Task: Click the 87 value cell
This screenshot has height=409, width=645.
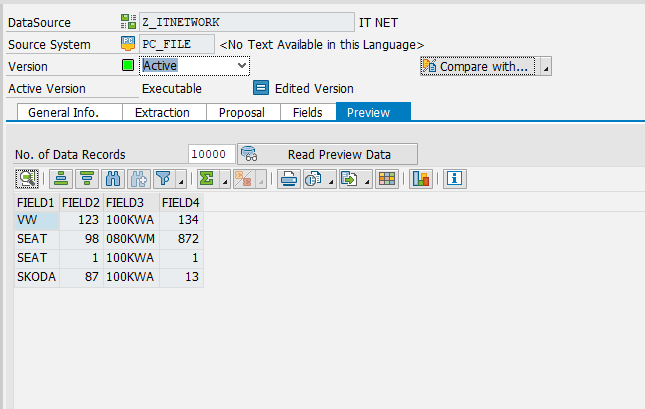Action: [x=81, y=277]
